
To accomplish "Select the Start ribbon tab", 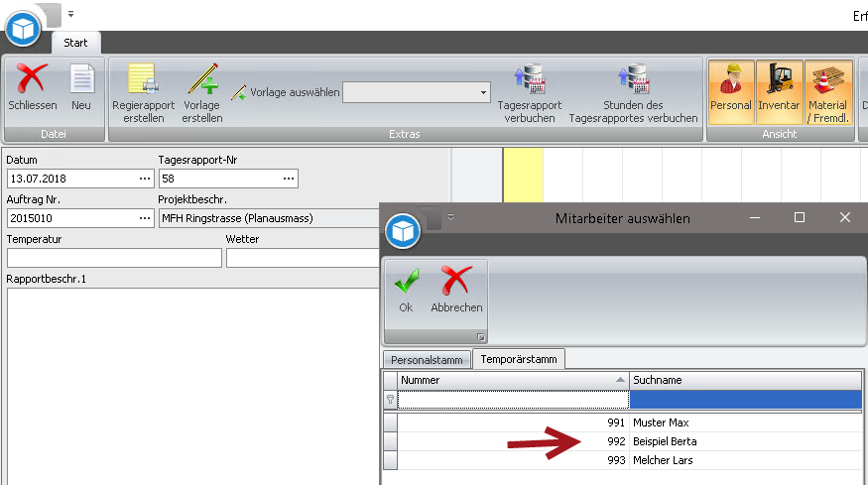I will pyautogui.click(x=75, y=43).
